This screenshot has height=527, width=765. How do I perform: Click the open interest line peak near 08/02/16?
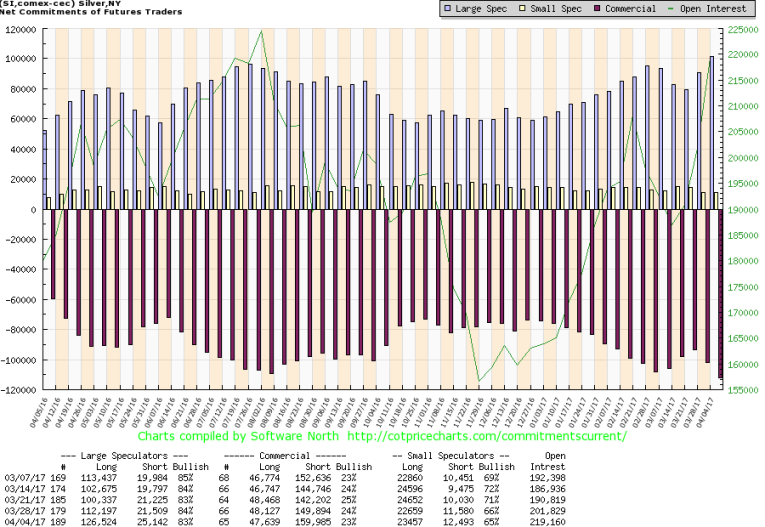tap(261, 31)
